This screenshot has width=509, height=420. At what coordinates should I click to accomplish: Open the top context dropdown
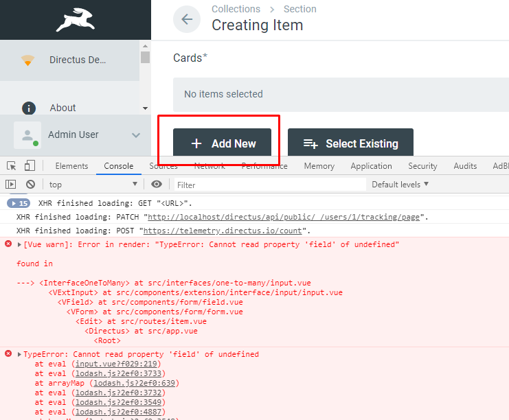click(93, 185)
